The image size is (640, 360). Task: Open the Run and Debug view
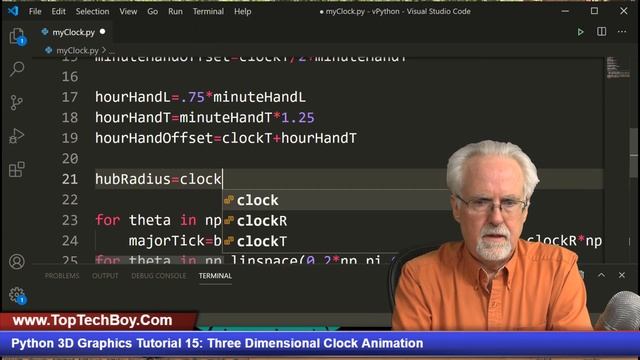[17, 136]
